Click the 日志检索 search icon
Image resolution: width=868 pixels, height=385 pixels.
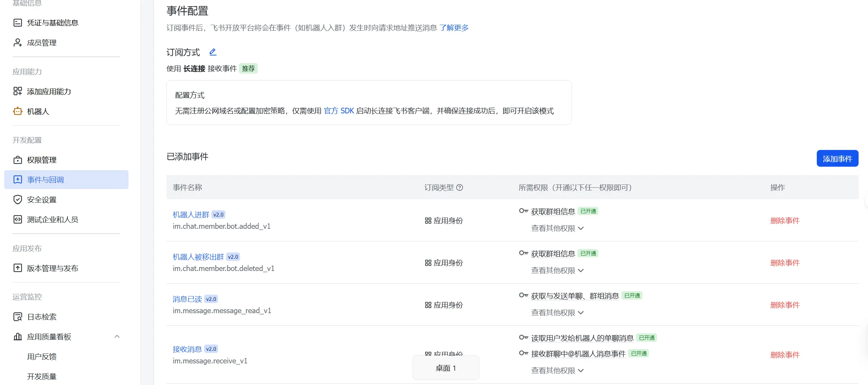[x=17, y=317]
